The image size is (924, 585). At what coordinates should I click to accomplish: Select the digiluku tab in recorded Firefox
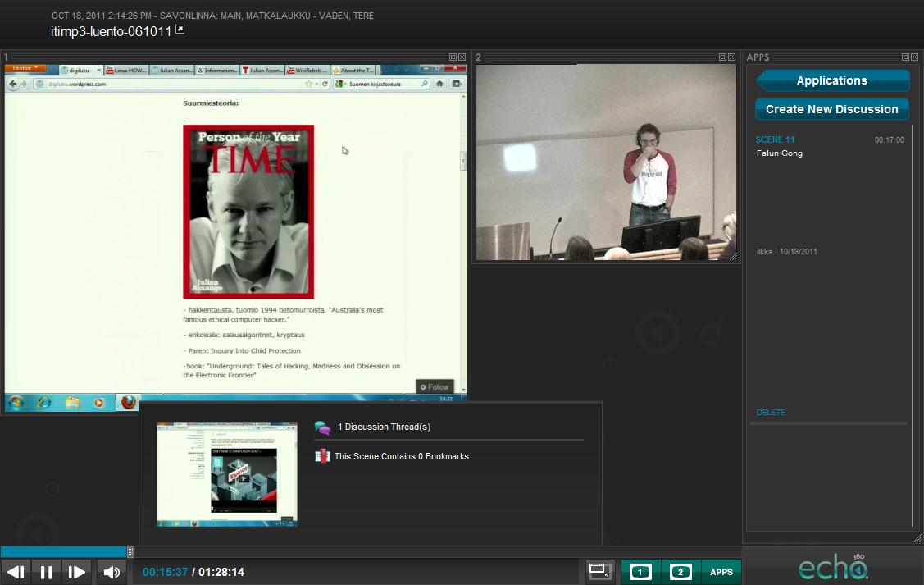pyautogui.click(x=79, y=71)
